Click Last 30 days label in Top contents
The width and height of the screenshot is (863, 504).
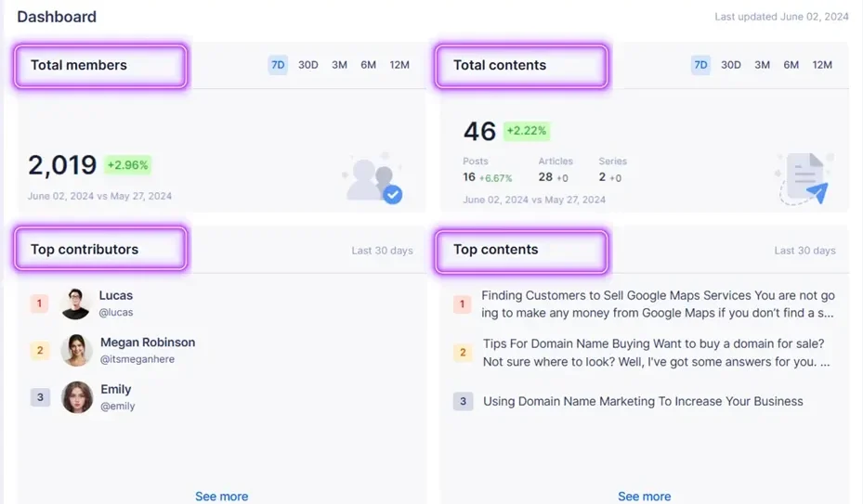tap(804, 251)
